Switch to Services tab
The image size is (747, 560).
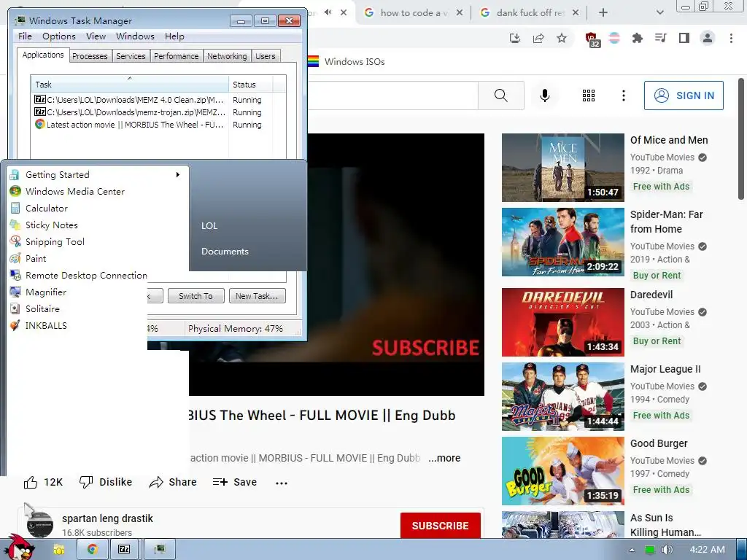point(131,56)
